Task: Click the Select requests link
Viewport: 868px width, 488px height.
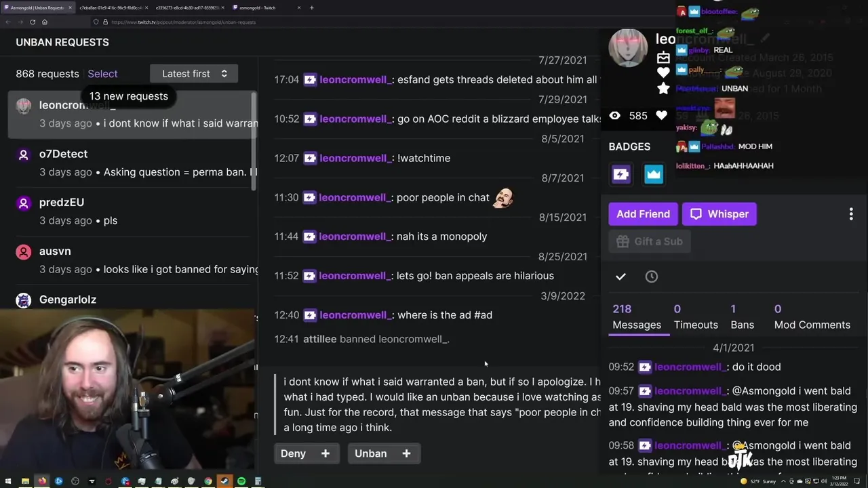Action: tap(102, 73)
